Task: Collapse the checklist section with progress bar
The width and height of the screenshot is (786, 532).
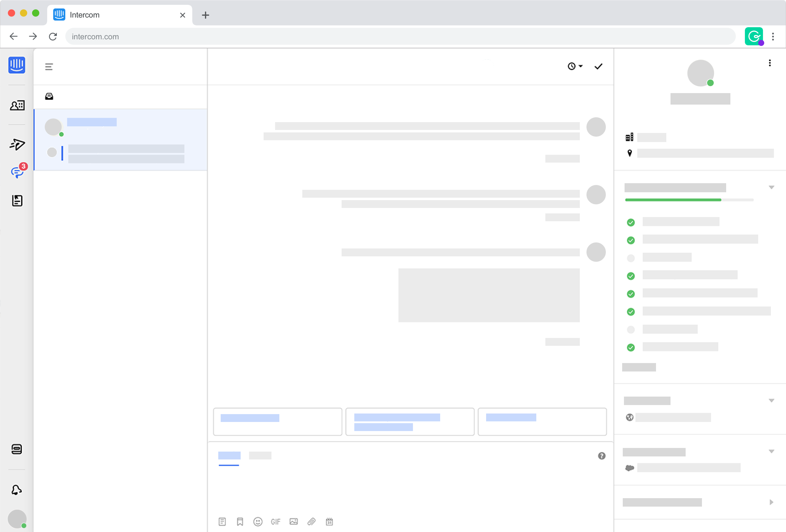Action: point(771,188)
